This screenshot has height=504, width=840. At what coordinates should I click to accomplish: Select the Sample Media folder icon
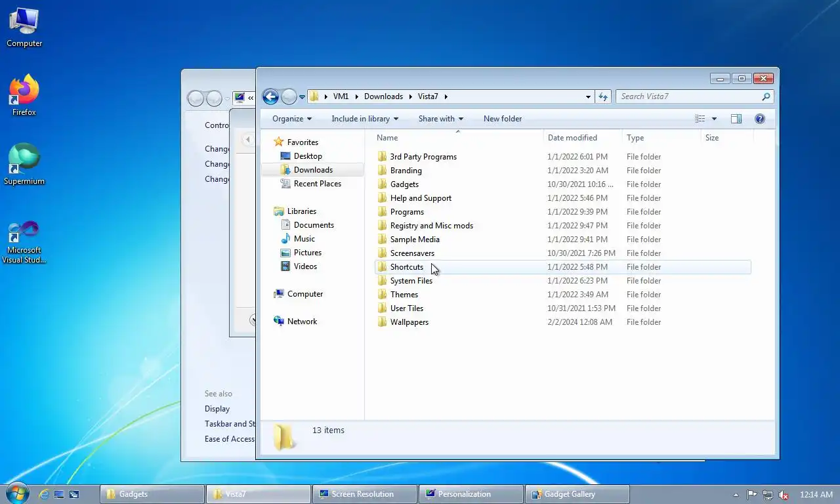tap(383, 240)
